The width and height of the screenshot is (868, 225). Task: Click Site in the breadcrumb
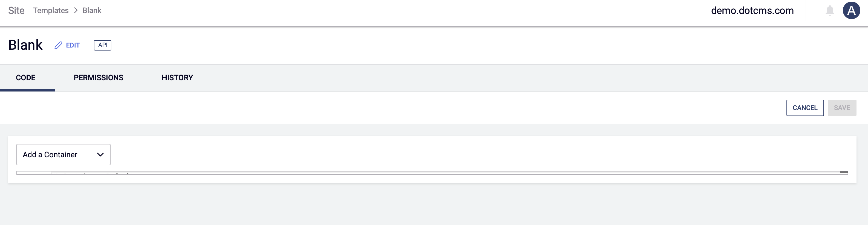16,10
